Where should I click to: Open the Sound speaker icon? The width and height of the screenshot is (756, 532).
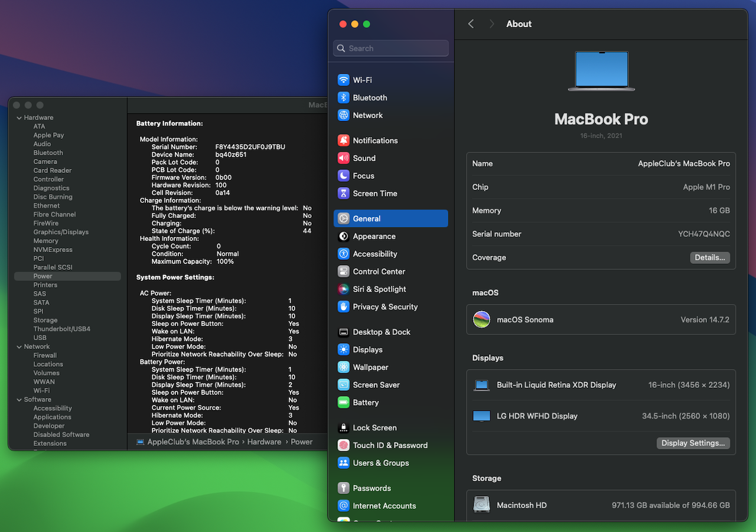coord(343,158)
